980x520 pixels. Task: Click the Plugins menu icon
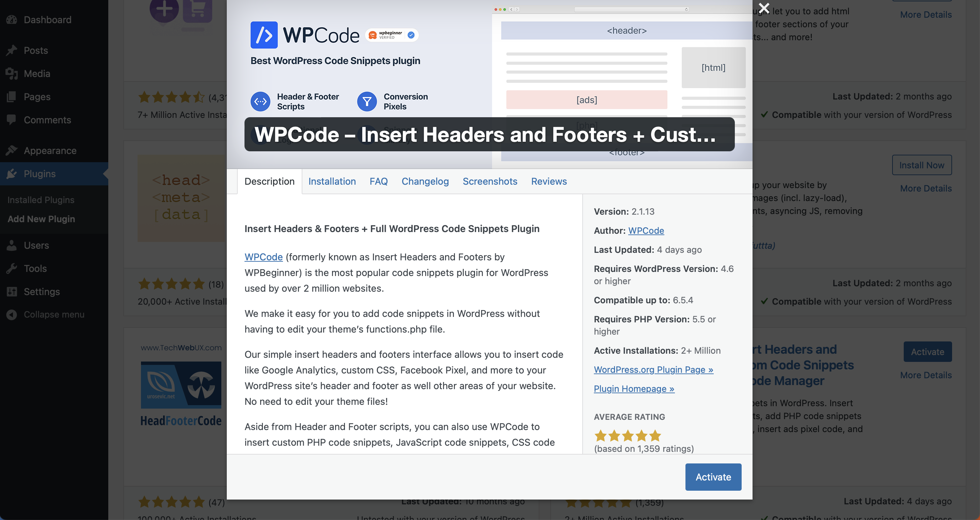pos(13,173)
